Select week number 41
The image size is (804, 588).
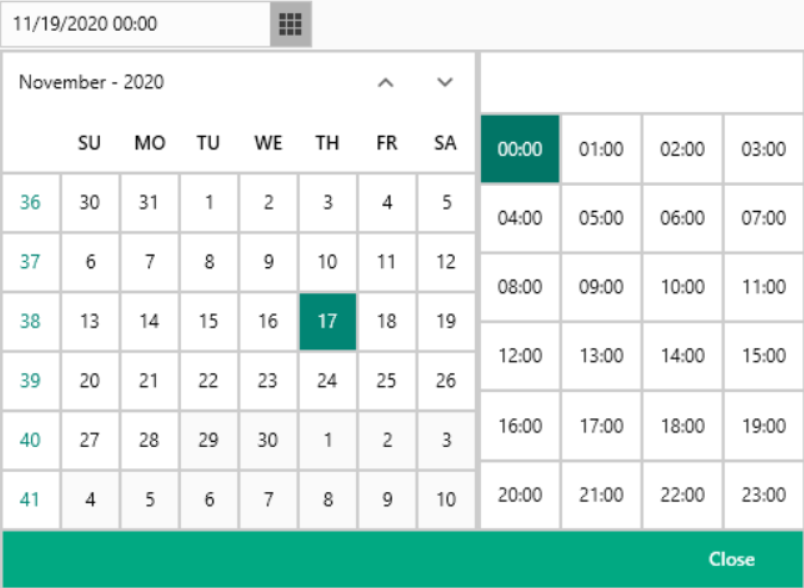30,499
